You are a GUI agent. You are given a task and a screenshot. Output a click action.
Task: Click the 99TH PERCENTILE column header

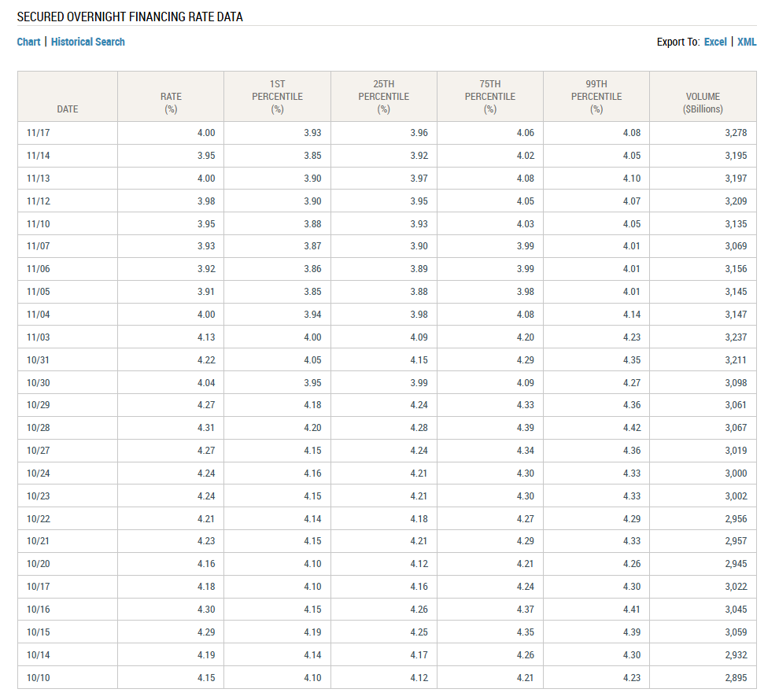pyautogui.click(x=596, y=96)
